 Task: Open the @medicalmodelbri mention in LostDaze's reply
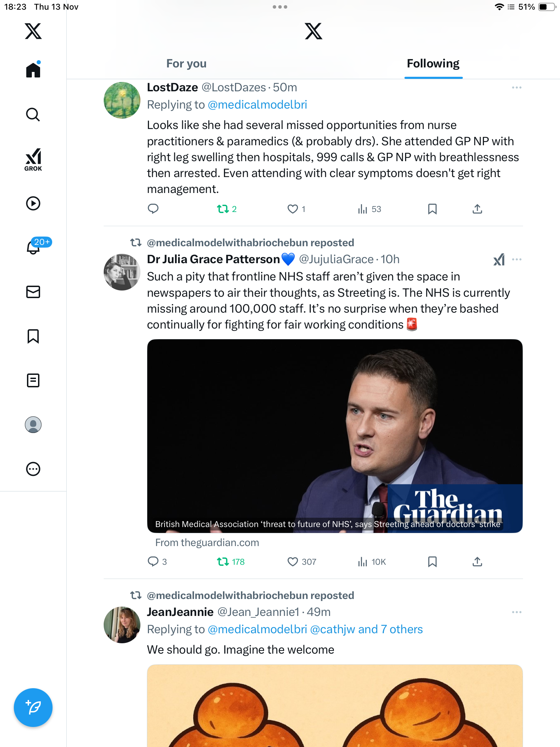tap(258, 105)
